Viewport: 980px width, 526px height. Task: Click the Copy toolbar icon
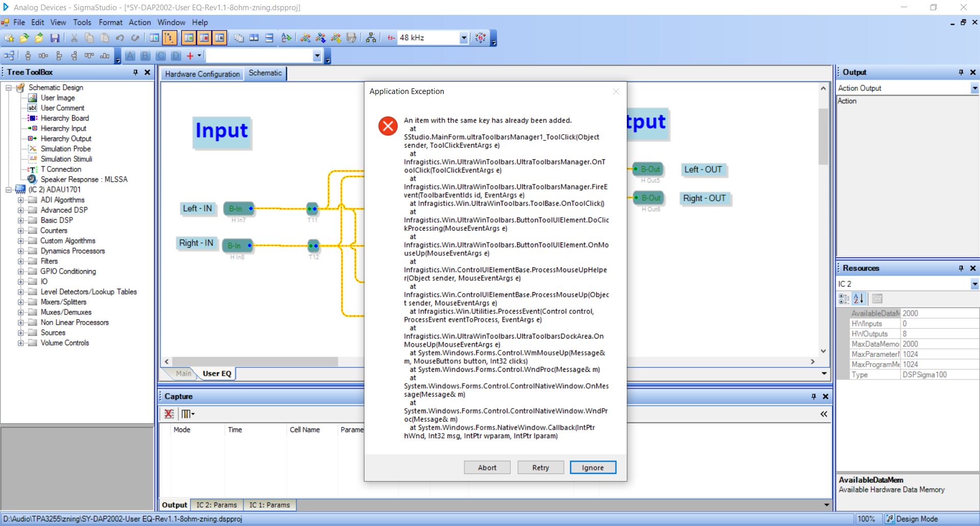[89, 38]
